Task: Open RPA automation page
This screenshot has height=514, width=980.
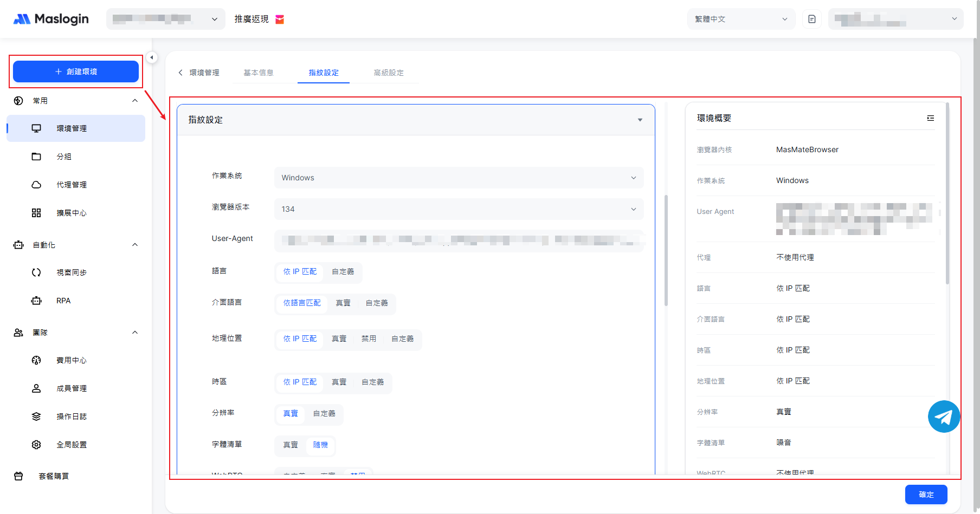Action: [x=63, y=301]
